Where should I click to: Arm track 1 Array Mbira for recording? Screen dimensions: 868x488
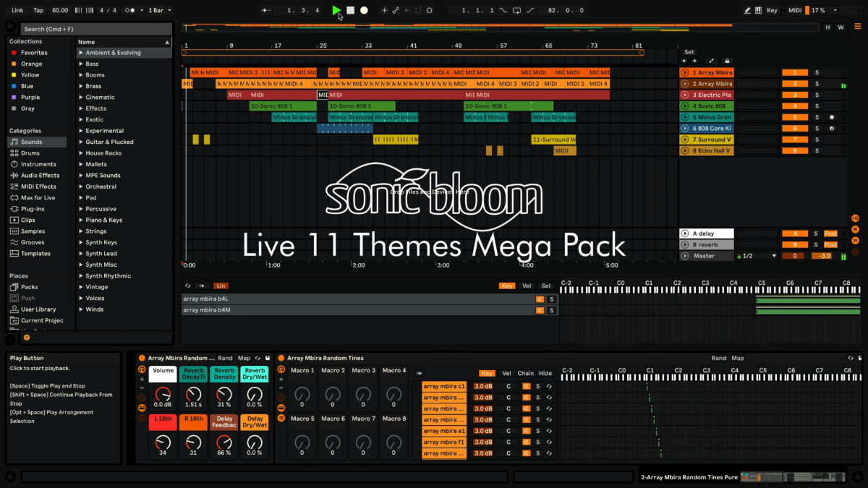[x=831, y=72]
